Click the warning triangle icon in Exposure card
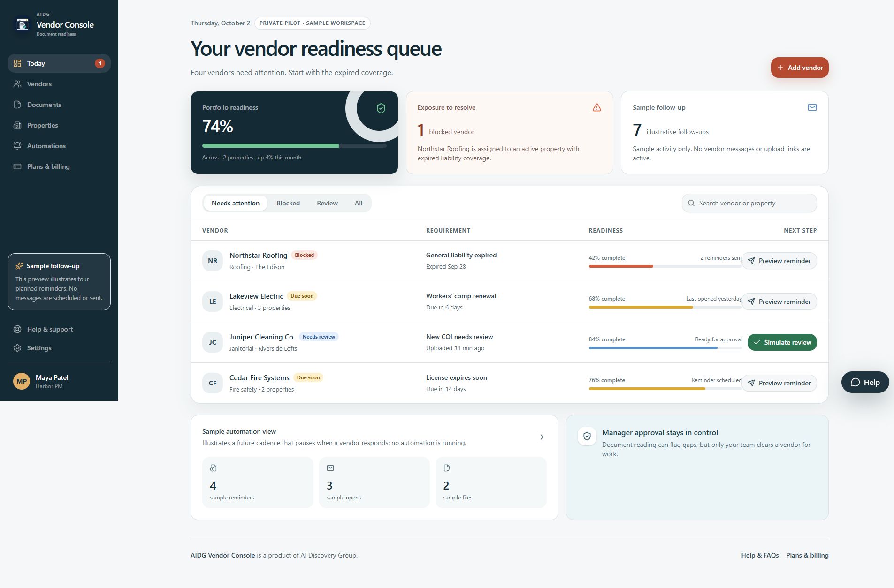 [596, 107]
